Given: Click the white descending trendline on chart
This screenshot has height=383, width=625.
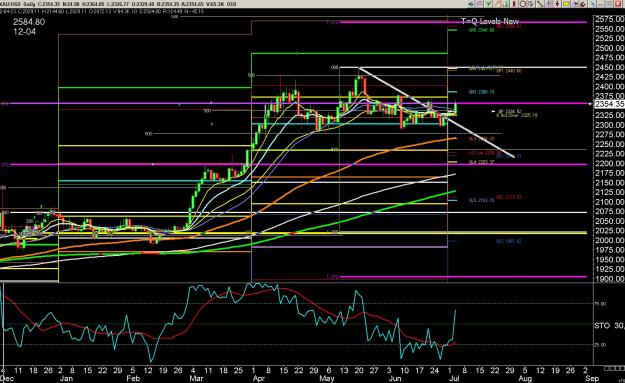Looking at the screenshot, I should tap(436, 112).
